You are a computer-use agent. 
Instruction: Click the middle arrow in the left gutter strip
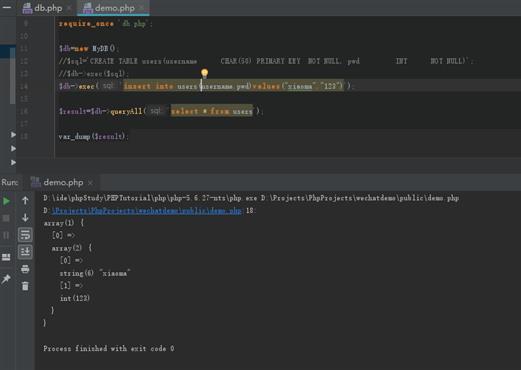pyautogui.click(x=13, y=148)
